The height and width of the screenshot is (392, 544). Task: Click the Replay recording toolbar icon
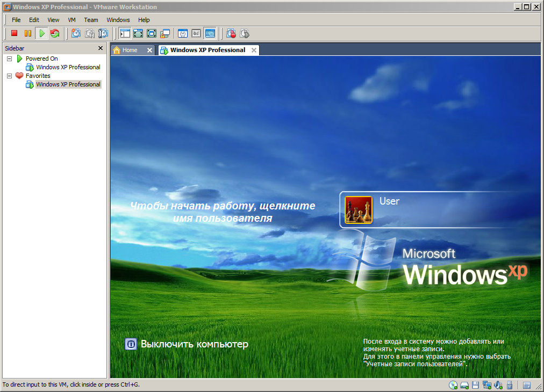(245, 33)
